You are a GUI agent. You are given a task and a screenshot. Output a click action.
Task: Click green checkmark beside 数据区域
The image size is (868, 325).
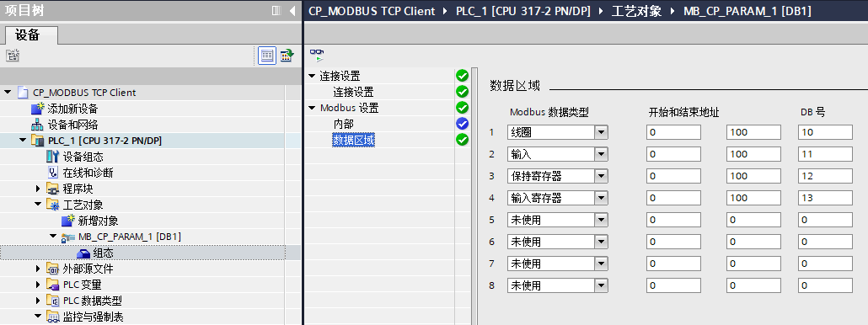tap(462, 140)
